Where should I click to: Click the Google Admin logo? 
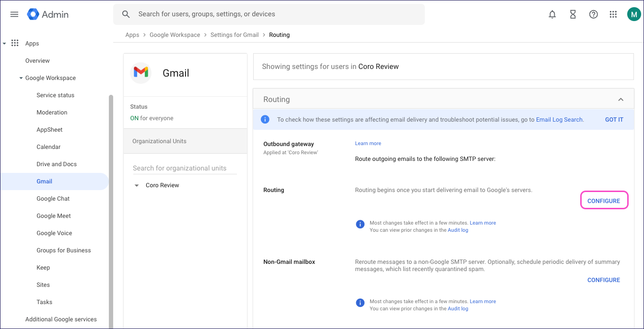[x=48, y=14]
